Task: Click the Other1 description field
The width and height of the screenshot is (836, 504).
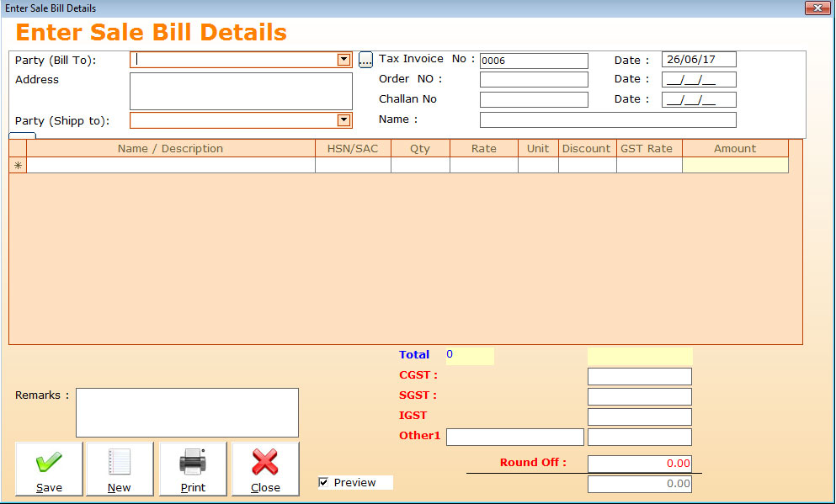Action: point(515,437)
